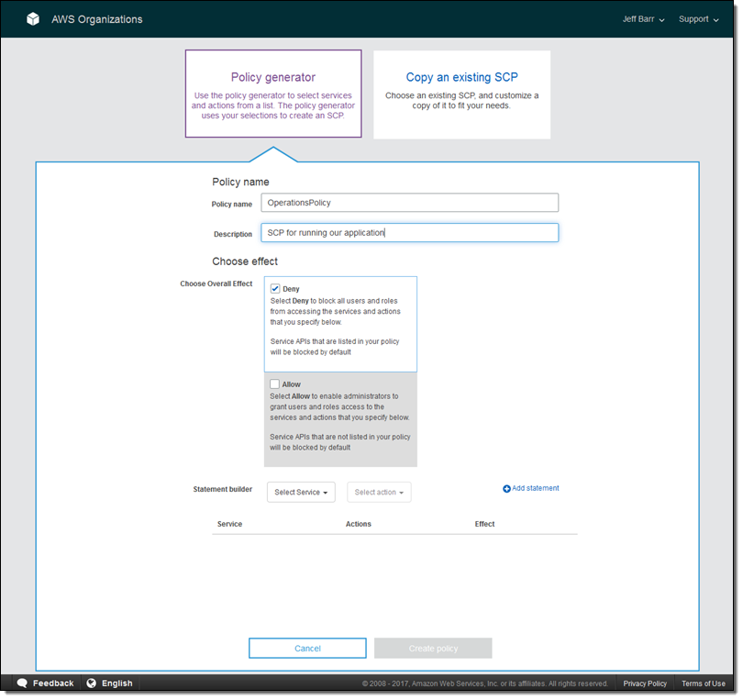This screenshot has height=700, width=743.
Task: Uncheck the Deny effect checkbox
Action: pos(275,288)
